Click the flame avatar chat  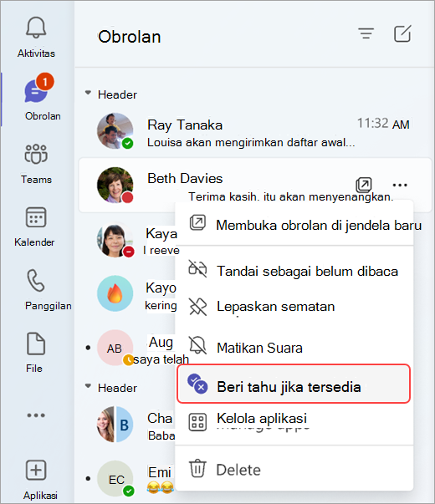pos(115,293)
